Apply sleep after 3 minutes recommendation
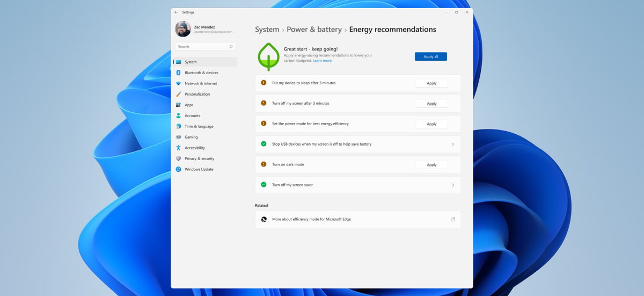644x296 pixels. coord(431,83)
